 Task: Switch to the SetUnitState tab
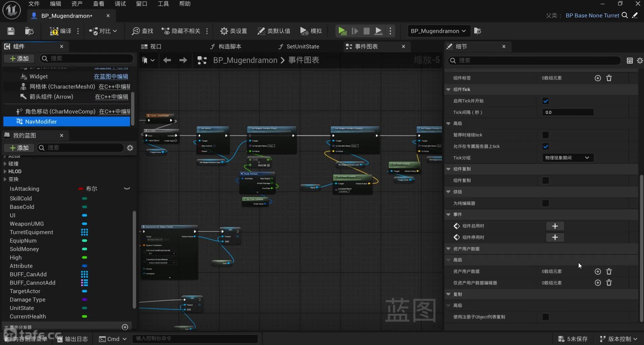[302, 47]
